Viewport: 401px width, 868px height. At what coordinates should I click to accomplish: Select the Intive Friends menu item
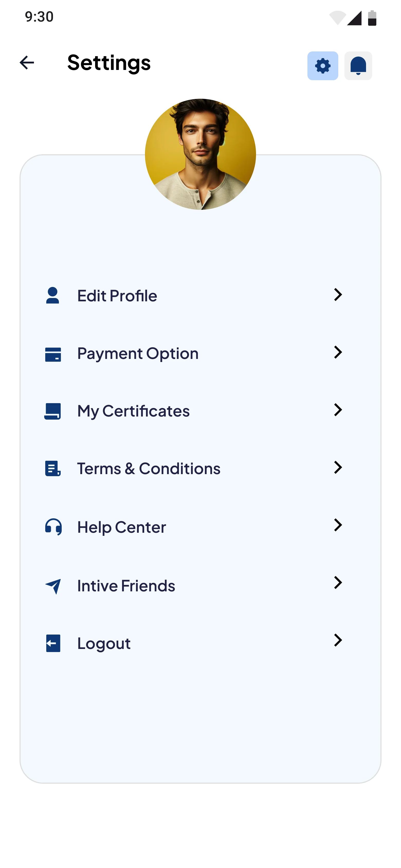coord(126,586)
